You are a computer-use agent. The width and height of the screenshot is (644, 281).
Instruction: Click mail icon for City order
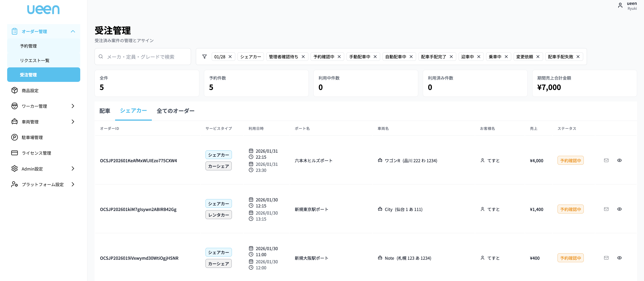tap(606, 209)
